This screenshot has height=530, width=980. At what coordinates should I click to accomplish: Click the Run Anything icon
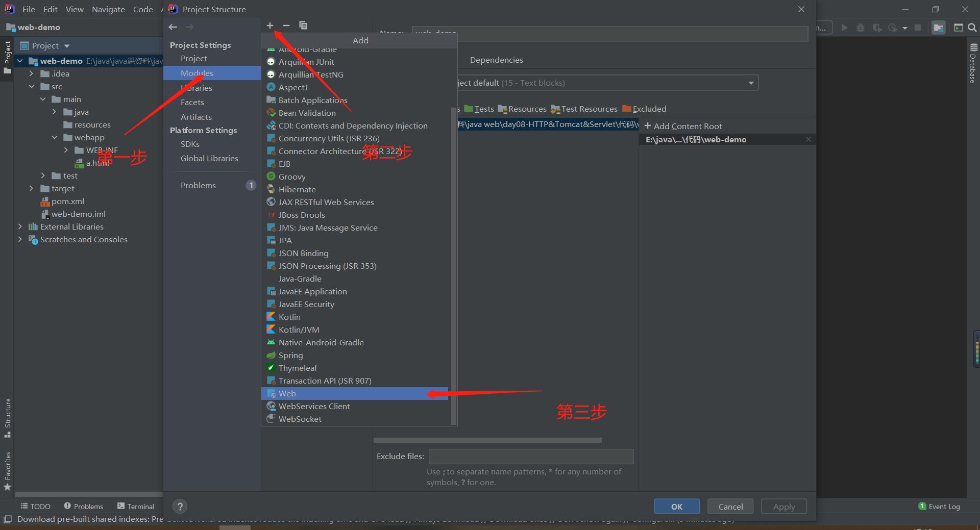[x=958, y=28]
